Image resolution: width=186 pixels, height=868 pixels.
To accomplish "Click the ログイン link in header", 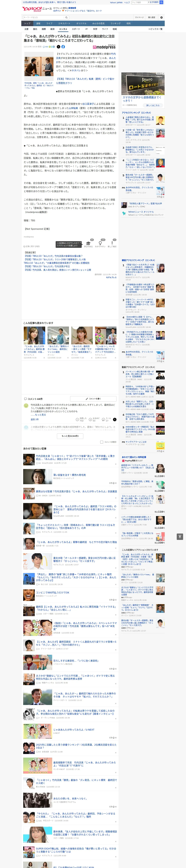I will (x=57, y=11).
